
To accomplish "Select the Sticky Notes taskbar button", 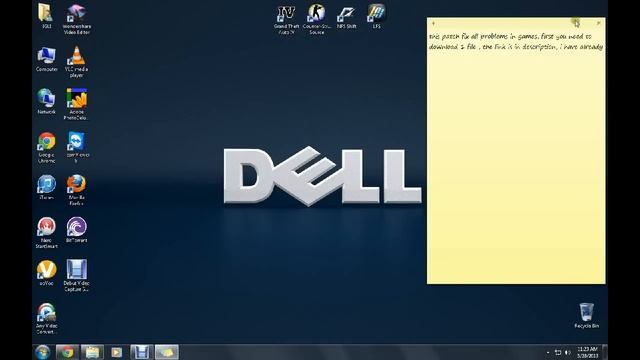I will pyautogui.click(x=167, y=352).
